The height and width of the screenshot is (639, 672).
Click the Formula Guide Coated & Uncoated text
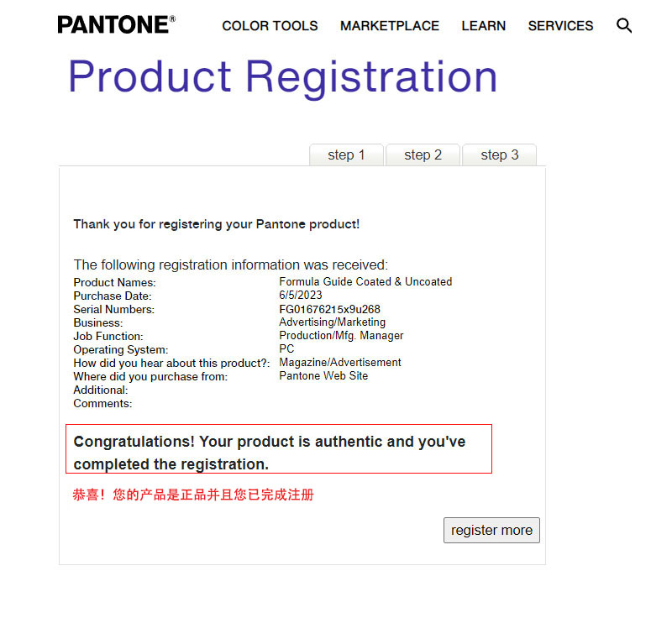click(365, 282)
